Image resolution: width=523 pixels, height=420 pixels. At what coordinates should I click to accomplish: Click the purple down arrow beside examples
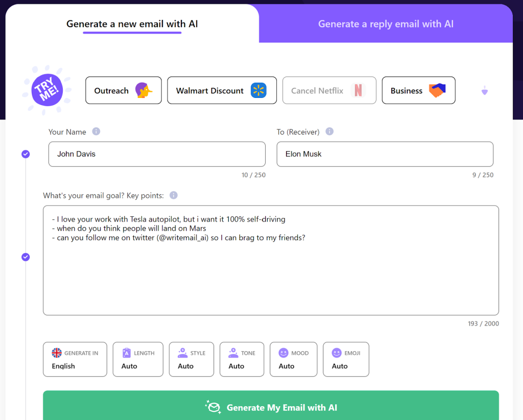coord(485,90)
